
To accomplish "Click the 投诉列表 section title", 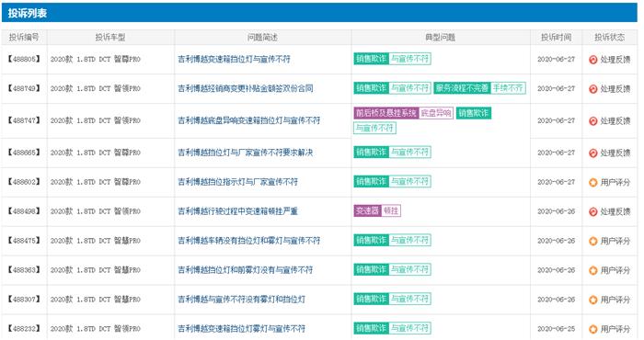I will click(27, 13).
